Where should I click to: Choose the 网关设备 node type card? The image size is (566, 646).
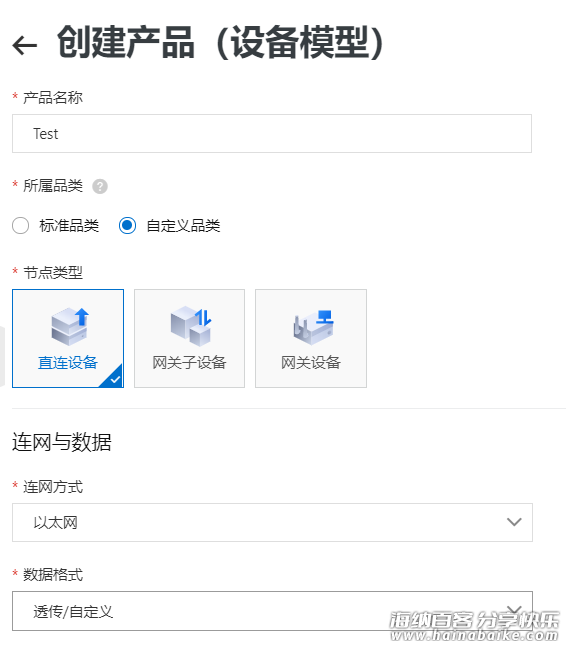click(x=311, y=338)
